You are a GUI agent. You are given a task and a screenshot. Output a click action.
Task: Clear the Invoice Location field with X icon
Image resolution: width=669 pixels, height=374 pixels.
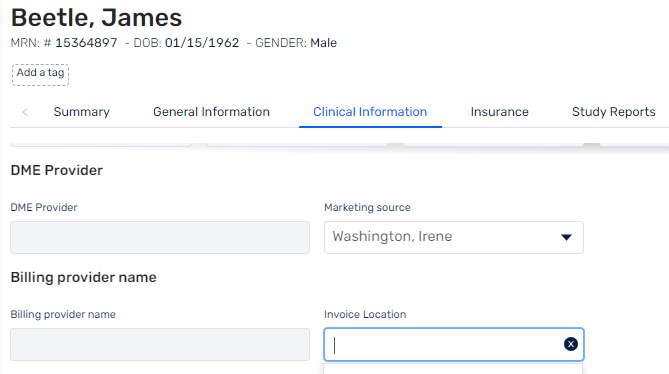pos(570,344)
